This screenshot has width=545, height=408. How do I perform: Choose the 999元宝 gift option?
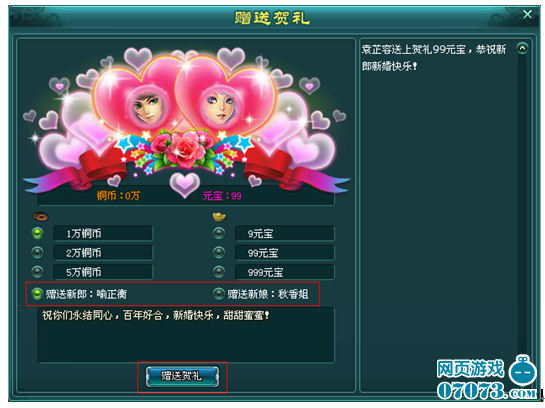click(219, 271)
